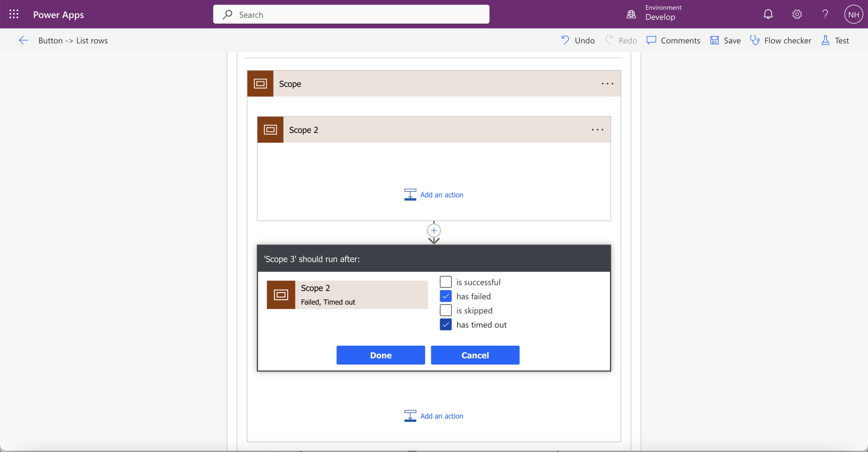Viewport: 868px width, 452px height.
Task: Open the settings gear icon
Action: pos(796,15)
